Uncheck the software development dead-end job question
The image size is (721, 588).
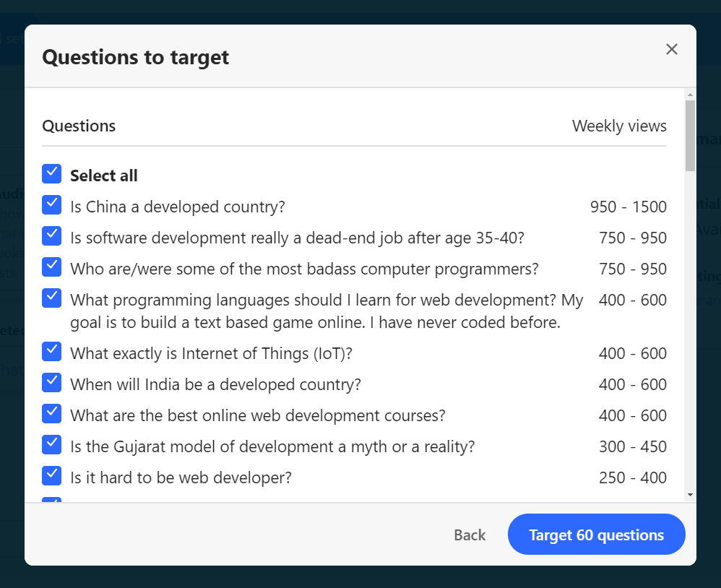52,236
